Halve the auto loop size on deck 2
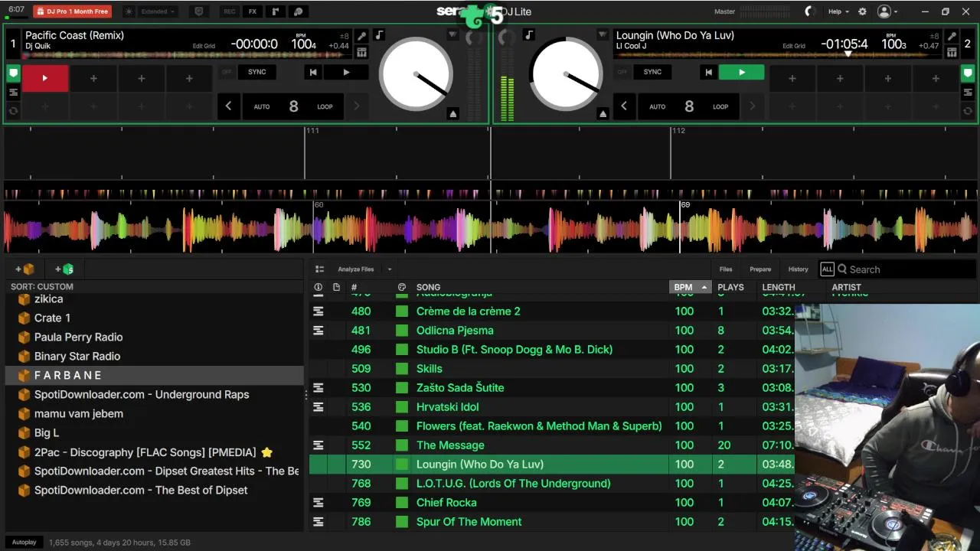Viewport: 980px width, 551px height. [623, 106]
